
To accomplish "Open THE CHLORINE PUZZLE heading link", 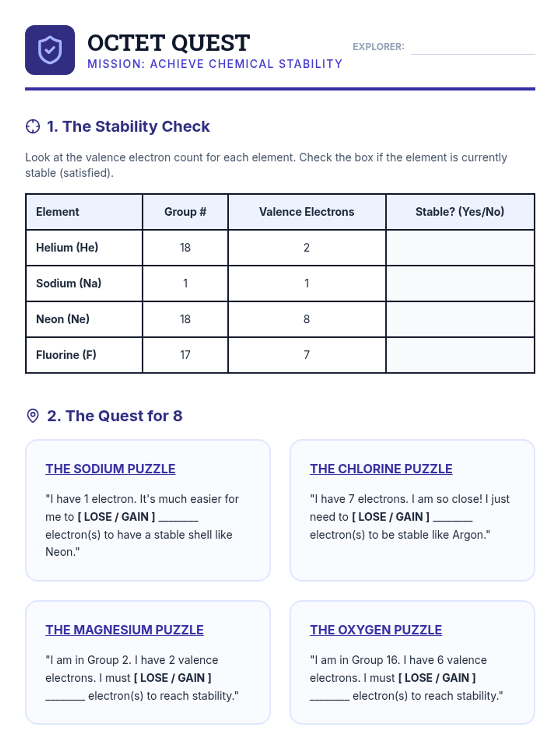I will click(x=381, y=469).
